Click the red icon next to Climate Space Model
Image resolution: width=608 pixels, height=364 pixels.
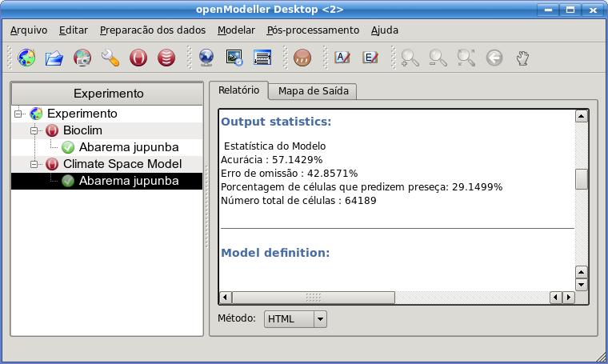click(x=52, y=164)
